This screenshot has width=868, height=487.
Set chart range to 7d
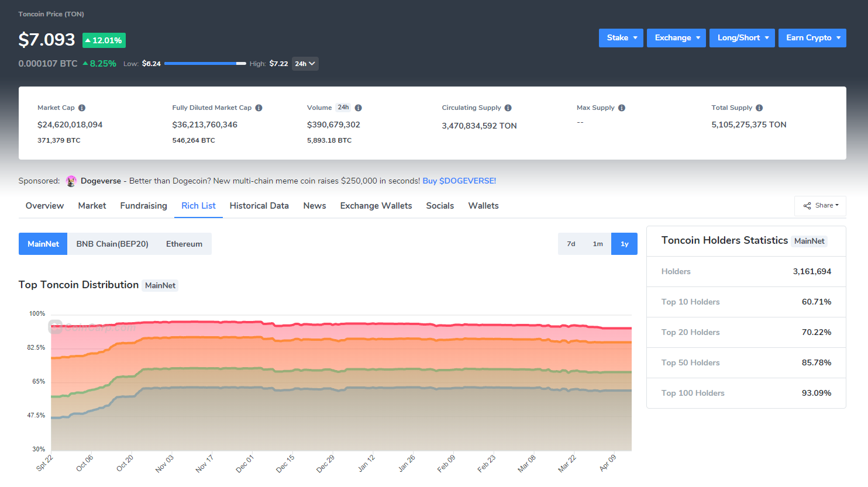coord(571,244)
